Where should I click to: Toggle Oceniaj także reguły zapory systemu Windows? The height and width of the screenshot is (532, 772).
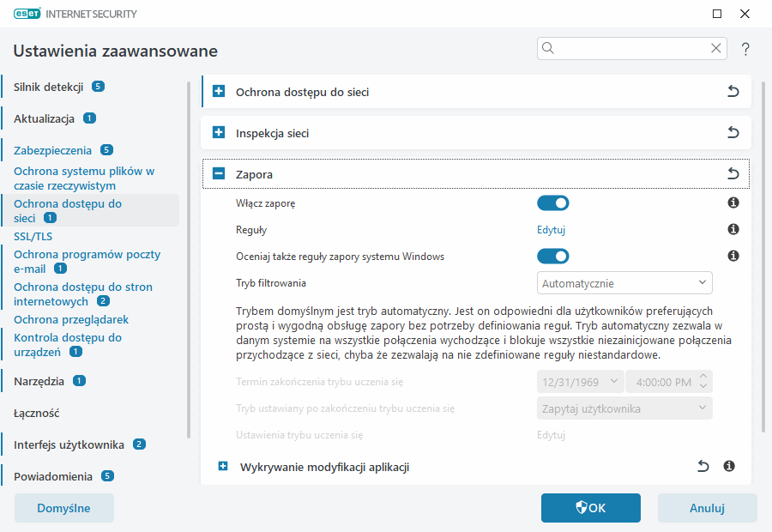click(x=553, y=256)
